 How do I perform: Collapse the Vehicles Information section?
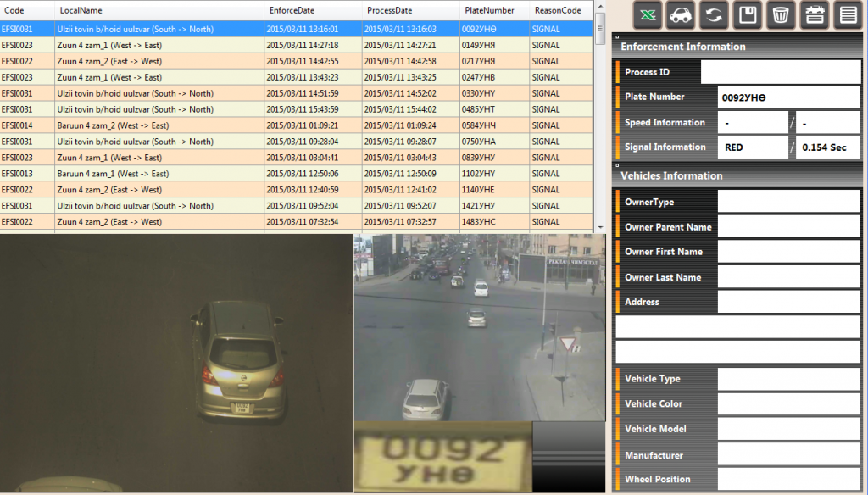pyautogui.click(x=617, y=169)
